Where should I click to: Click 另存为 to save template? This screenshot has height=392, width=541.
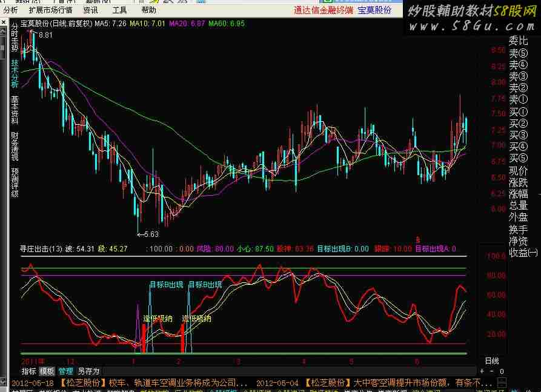pyautogui.click(x=88, y=371)
